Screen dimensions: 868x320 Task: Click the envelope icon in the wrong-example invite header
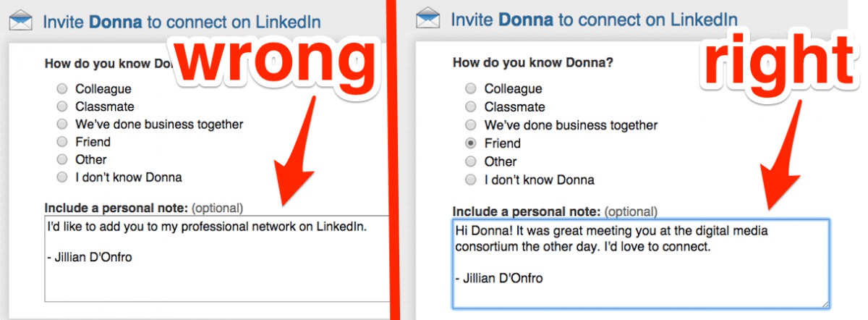pos(20,19)
